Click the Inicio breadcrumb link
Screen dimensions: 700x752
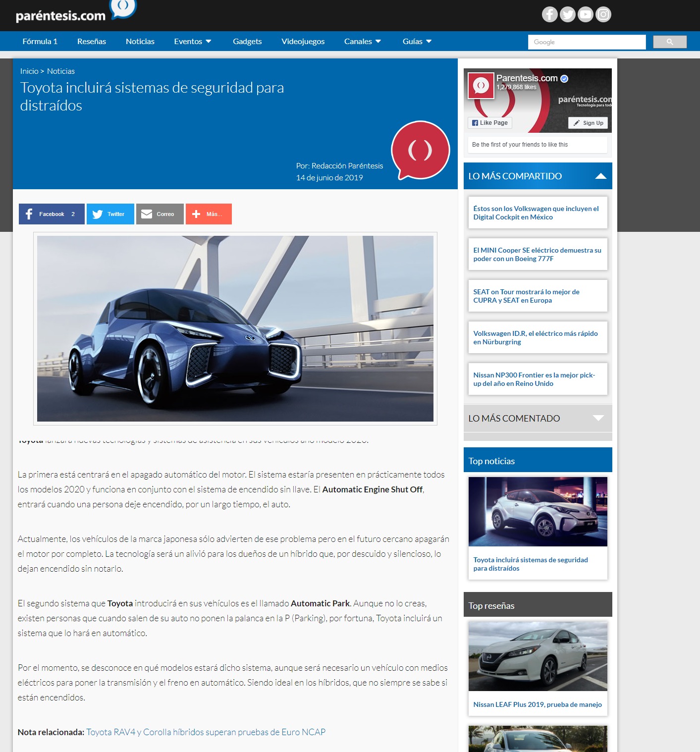(x=29, y=71)
